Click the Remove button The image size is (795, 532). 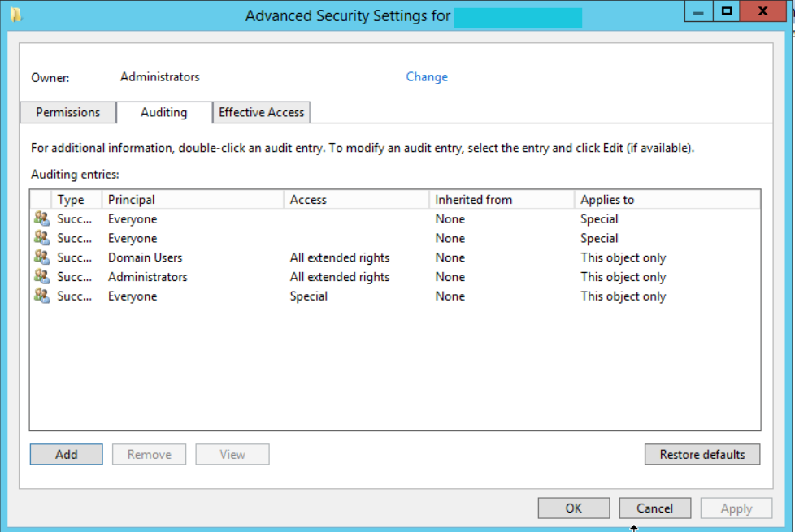[x=149, y=454]
